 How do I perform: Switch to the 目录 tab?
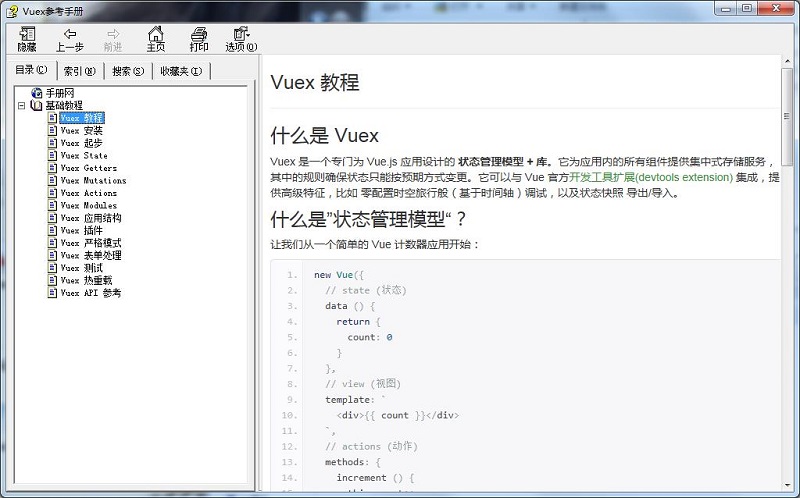click(32, 70)
